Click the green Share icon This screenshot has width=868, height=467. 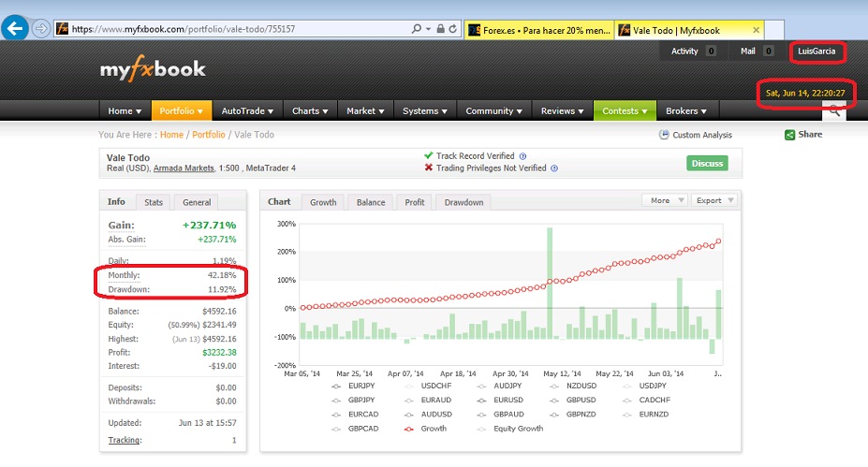pos(790,135)
